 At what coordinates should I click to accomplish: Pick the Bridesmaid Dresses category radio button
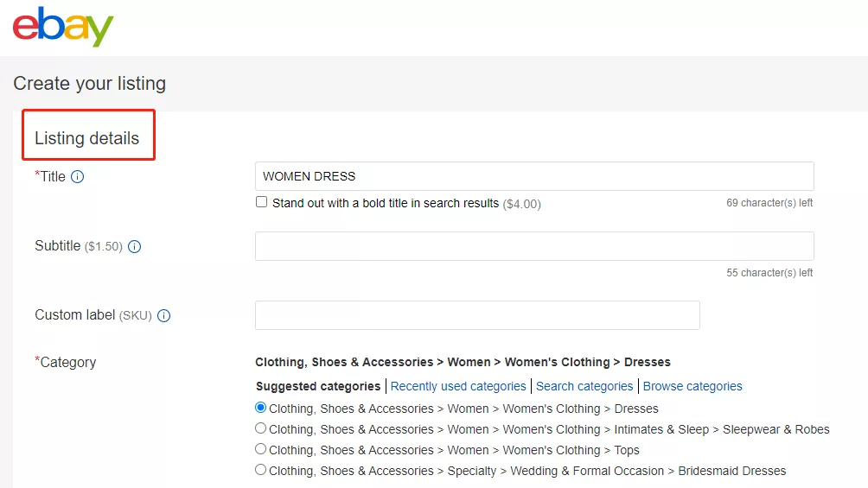tap(261, 470)
